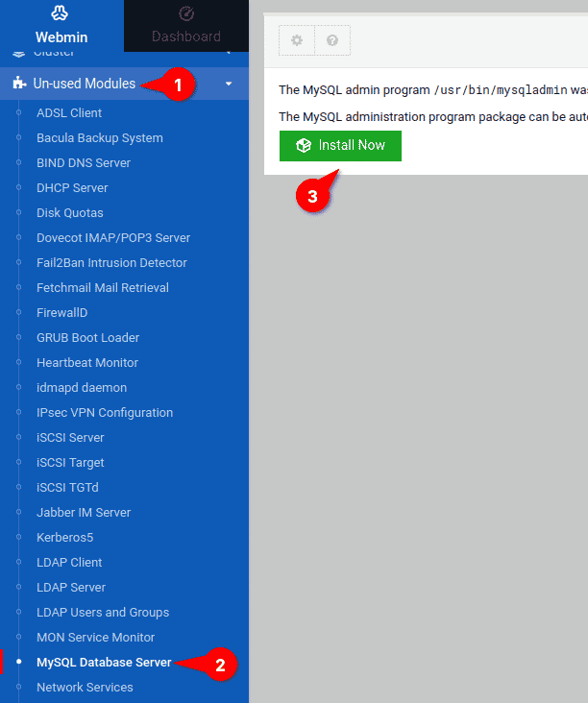Image resolution: width=588 pixels, height=703 pixels.
Task: Click the package icon in Install Now
Action: (x=304, y=145)
